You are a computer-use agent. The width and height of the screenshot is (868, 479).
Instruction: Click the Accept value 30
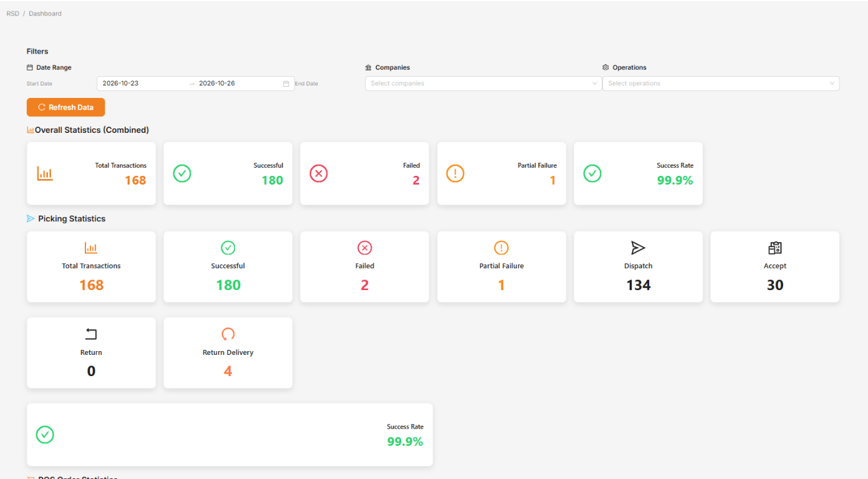tap(775, 285)
